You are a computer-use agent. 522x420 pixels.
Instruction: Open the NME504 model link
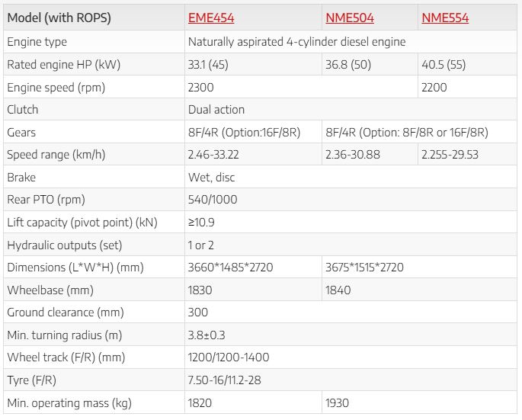coord(350,18)
